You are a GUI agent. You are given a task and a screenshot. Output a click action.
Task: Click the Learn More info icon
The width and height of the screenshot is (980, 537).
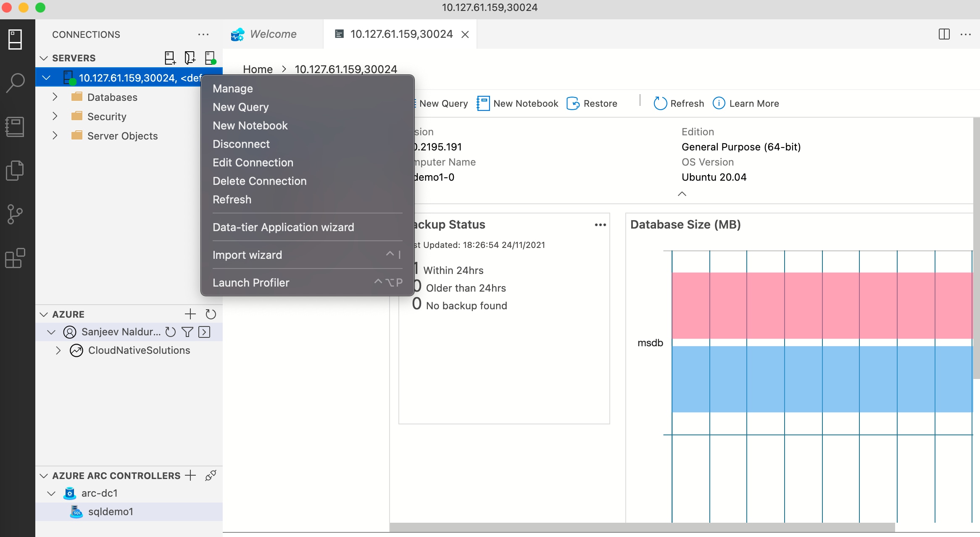pos(719,103)
